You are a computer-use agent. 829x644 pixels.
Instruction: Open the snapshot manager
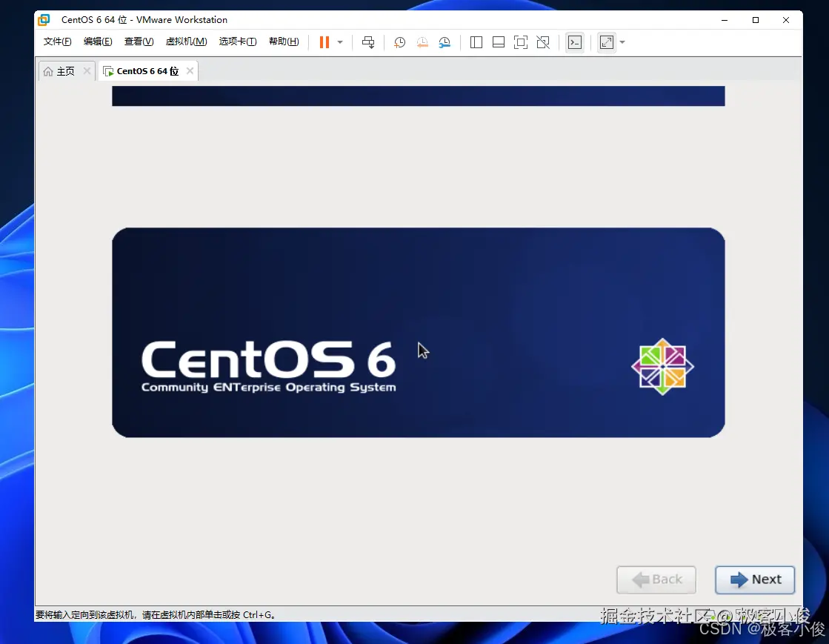coord(445,42)
